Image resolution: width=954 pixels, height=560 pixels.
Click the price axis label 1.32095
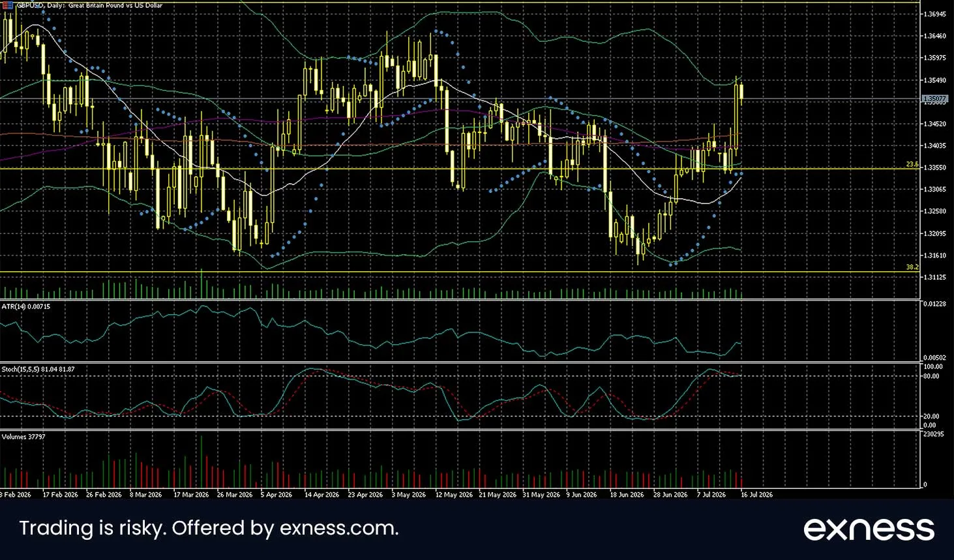[935, 233]
